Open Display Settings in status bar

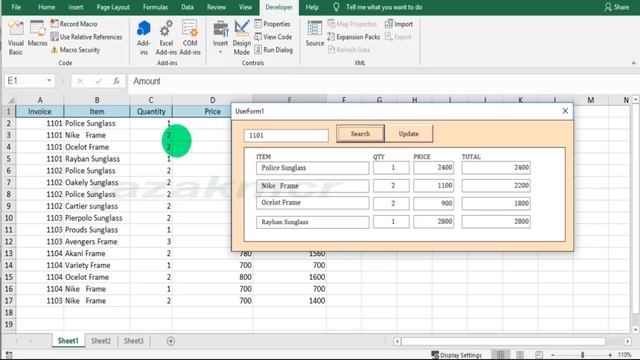[456, 355]
